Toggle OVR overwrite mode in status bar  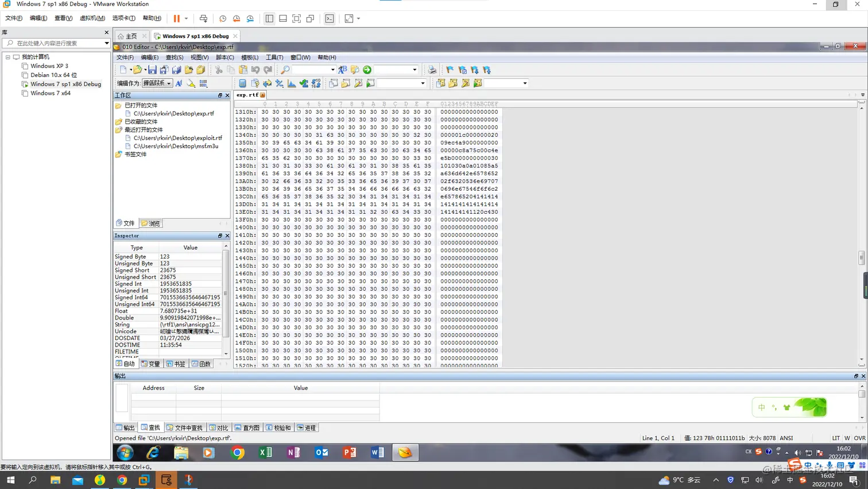click(x=859, y=438)
